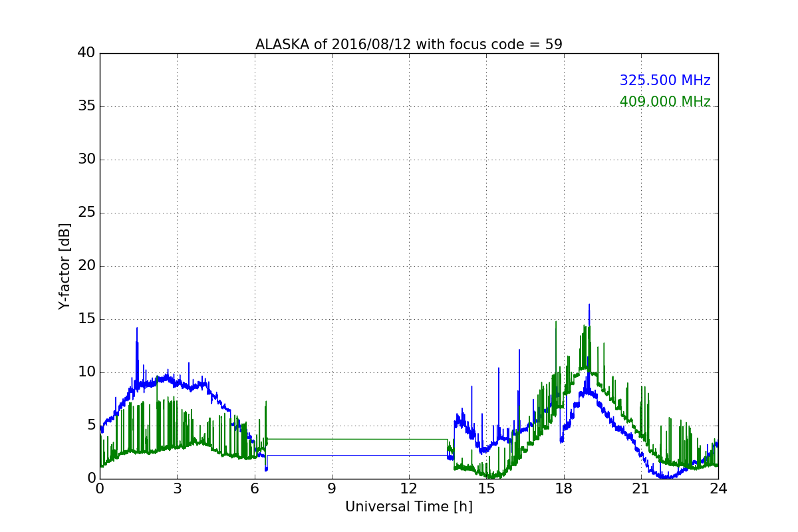Viewport: 798px width, 532px height.
Task: Click the x-axis tick label 24
Action: pos(718,488)
